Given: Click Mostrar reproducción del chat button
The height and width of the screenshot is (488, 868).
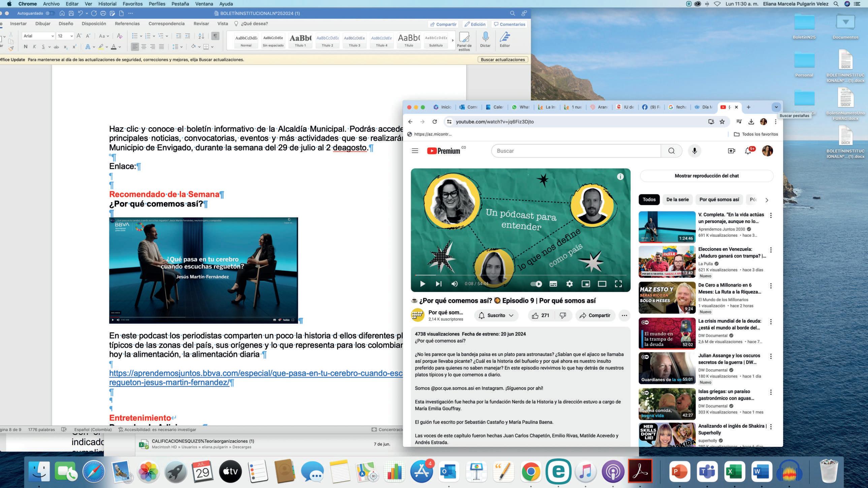Looking at the screenshot, I should click(x=706, y=176).
